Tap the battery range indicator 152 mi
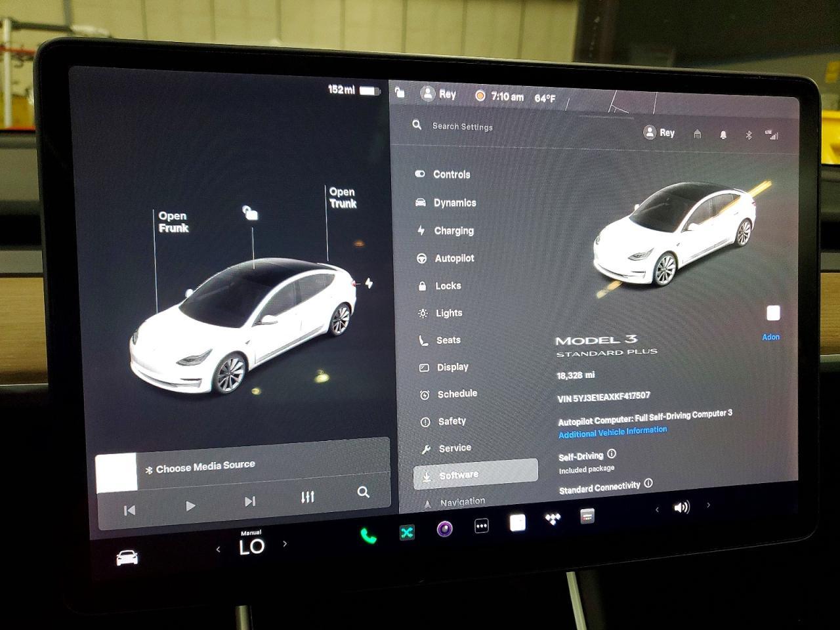Image resolution: width=840 pixels, height=630 pixels. click(x=354, y=90)
